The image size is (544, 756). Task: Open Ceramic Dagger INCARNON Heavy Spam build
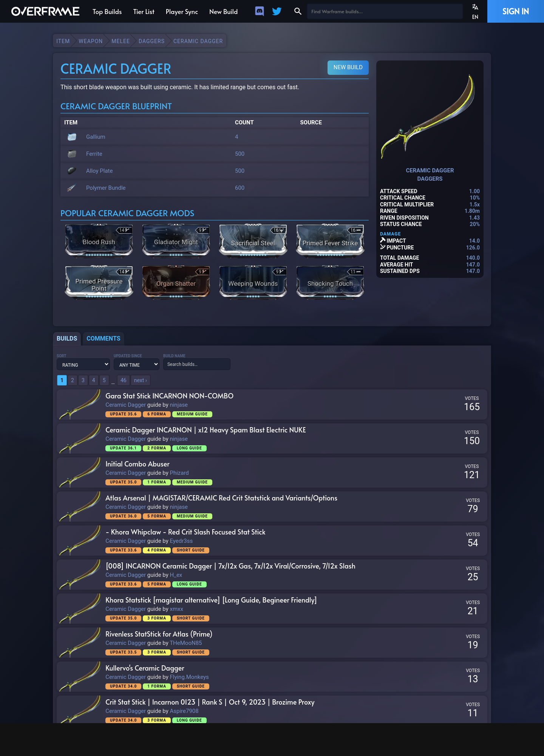tap(206, 430)
